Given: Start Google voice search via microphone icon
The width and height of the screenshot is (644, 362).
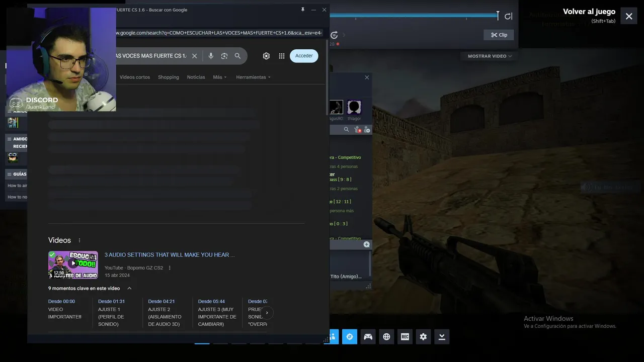Looking at the screenshot, I should coord(211,56).
